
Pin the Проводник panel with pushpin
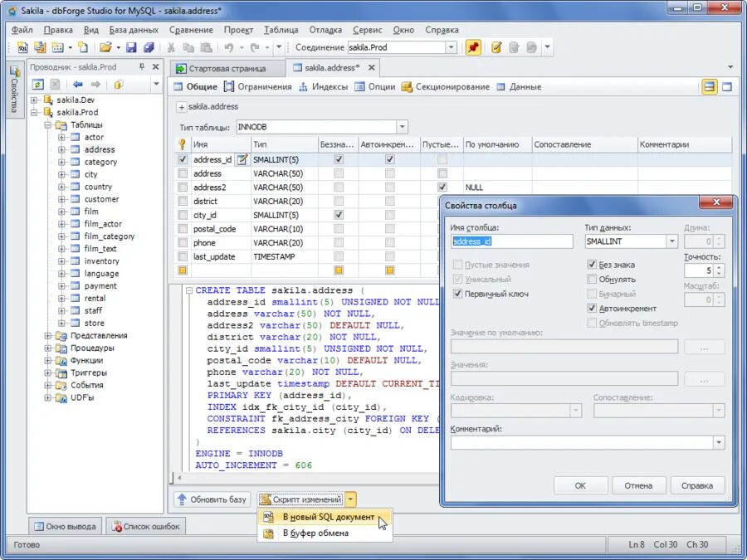(x=141, y=67)
